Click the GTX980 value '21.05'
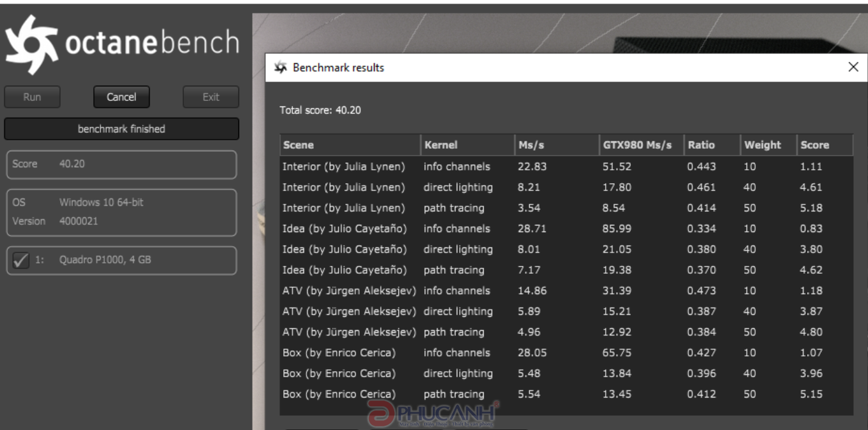The width and height of the screenshot is (868, 430). coord(617,249)
